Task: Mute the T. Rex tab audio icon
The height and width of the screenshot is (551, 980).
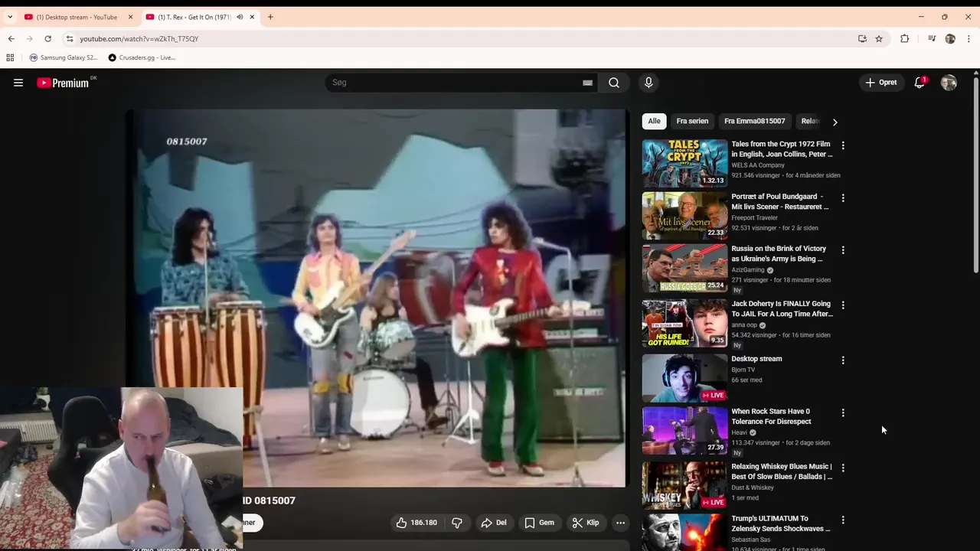Action: pyautogui.click(x=240, y=17)
